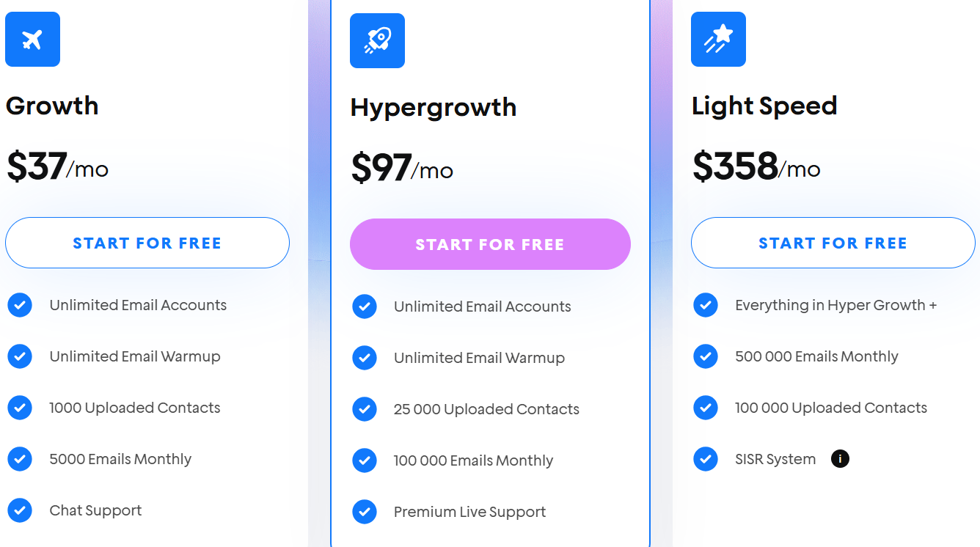This screenshot has height=547, width=980.
Task: Click the checkmark beside 5000 Emails Monthly
Action: (x=20, y=459)
